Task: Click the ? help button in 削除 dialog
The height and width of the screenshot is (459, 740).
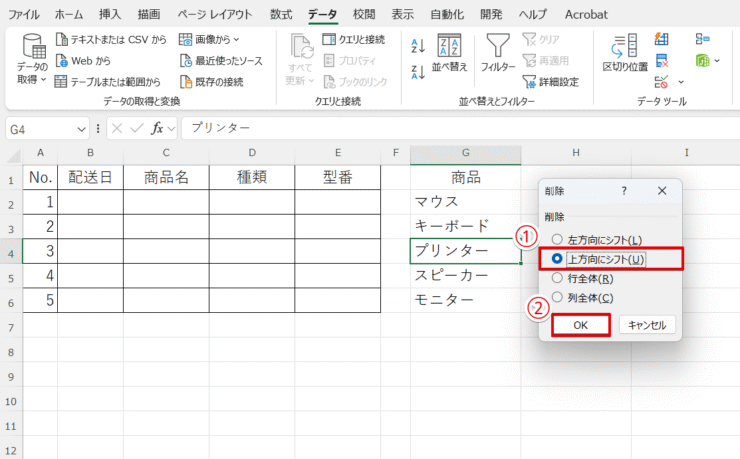Action: click(624, 191)
